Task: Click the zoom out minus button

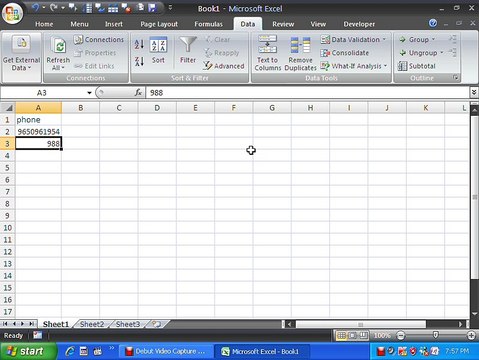Action: click(x=401, y=335)
